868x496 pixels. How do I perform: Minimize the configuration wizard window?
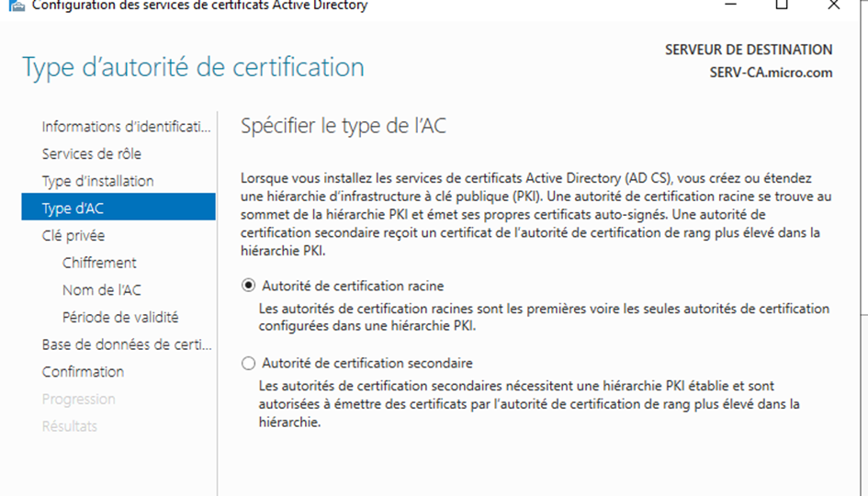pyautogui.click(x=731, y=5)
